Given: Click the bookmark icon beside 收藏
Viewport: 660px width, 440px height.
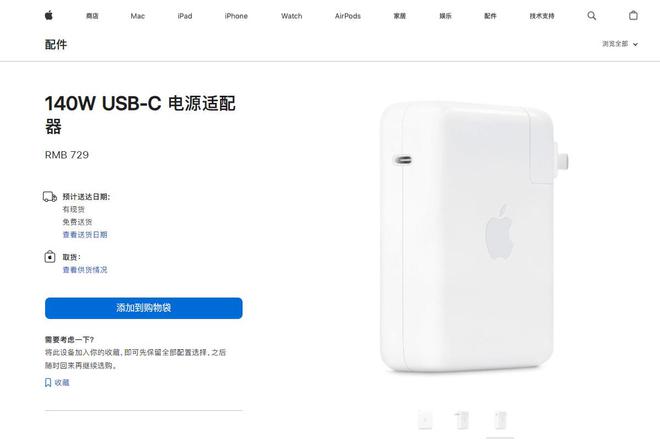Looking at the screenshot, I should [x=48, y=382].
